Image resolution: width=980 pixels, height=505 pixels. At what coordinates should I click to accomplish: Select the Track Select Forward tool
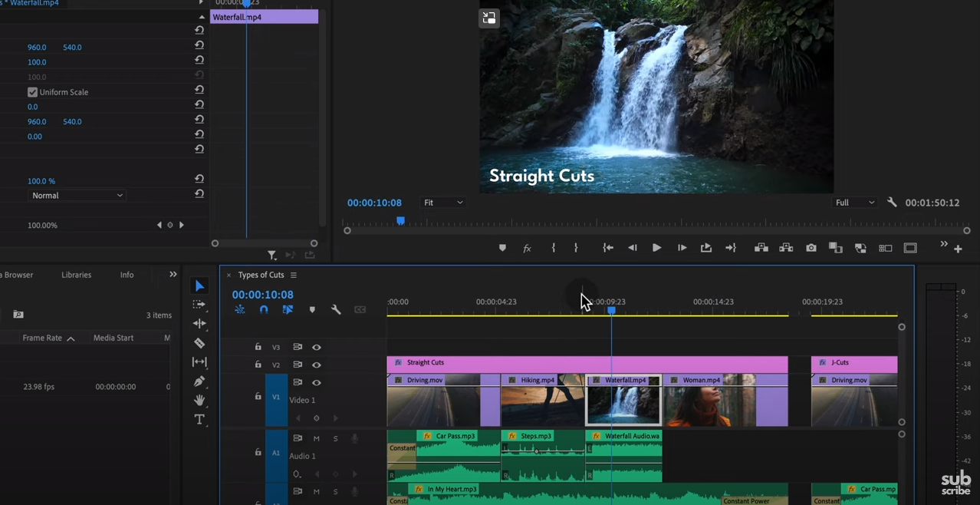pyautogui.click(x=199, y=305)
